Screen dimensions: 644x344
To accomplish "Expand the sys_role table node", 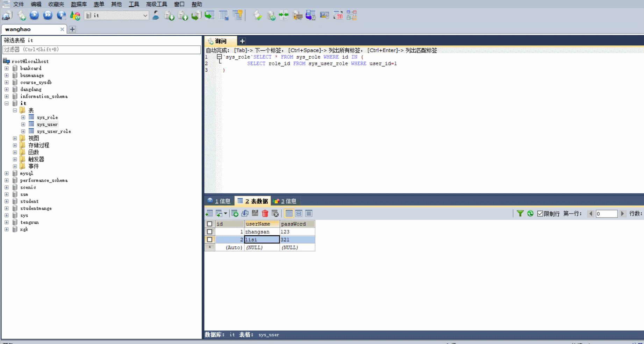I will tap(23, 117).
